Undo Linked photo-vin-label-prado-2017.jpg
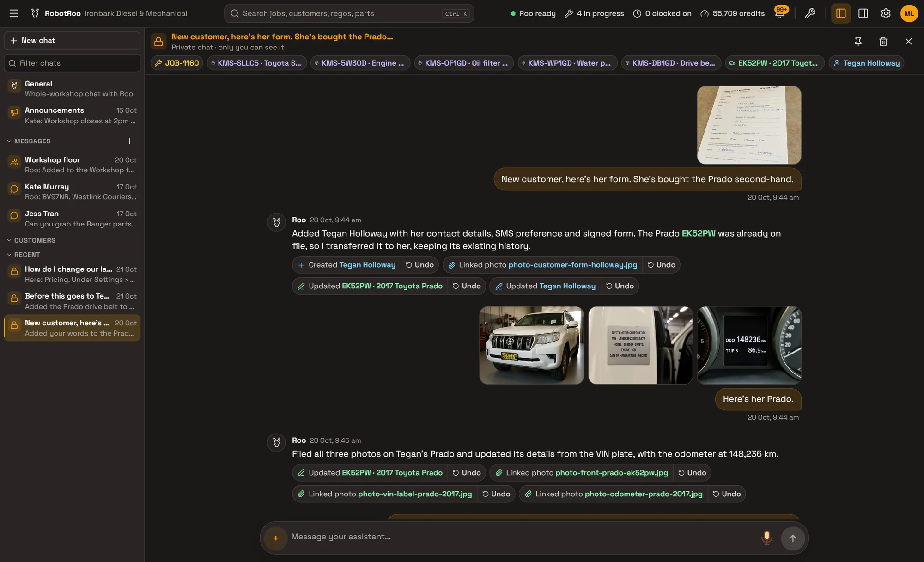This screenshot has width=924, height=562. click(x=496, y=494)
